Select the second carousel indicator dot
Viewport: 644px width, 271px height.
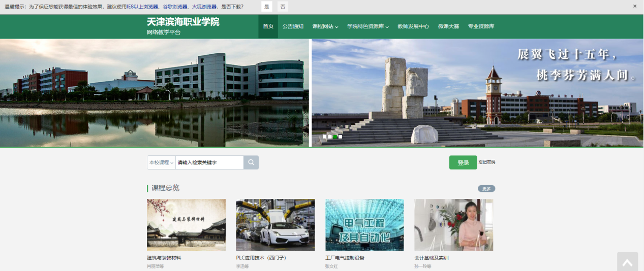coord(330,137)
